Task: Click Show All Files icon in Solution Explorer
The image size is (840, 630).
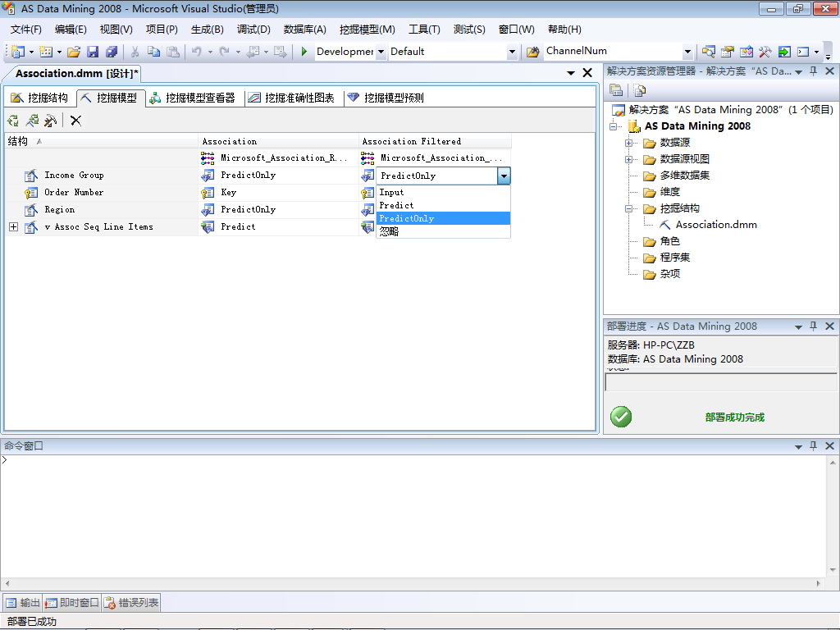Action: pyautogui.click(x=639, y=90)
